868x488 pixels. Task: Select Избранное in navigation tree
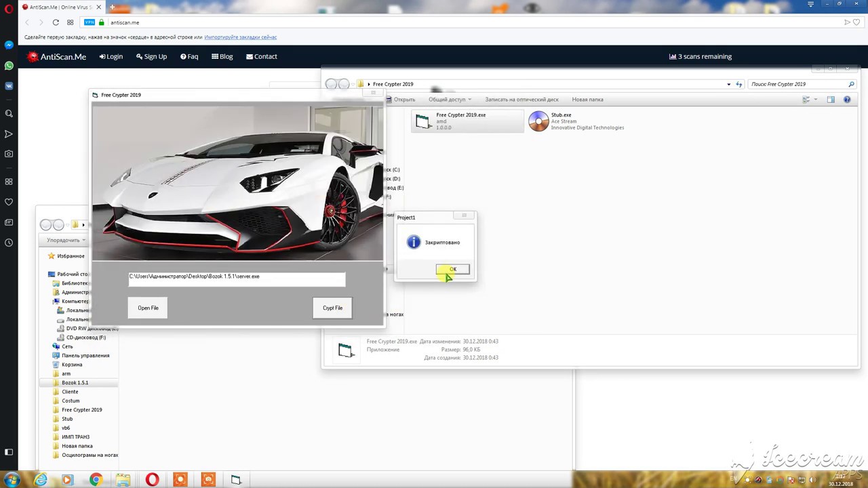tap(66, 256)
